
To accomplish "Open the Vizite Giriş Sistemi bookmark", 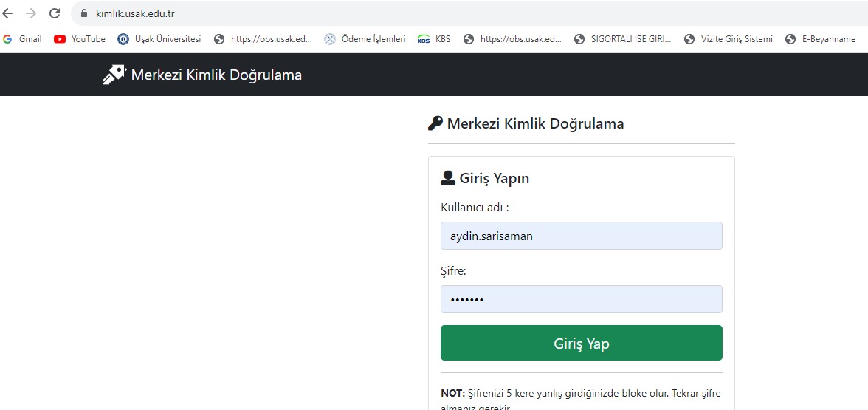I will click(728, 39).
